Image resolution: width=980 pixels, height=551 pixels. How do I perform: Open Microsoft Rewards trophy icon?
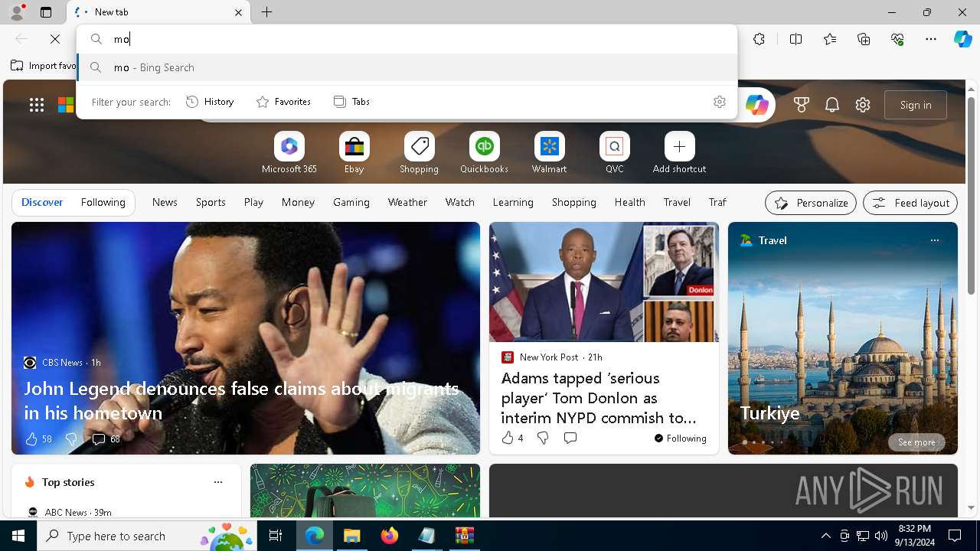tap(802, 105)
